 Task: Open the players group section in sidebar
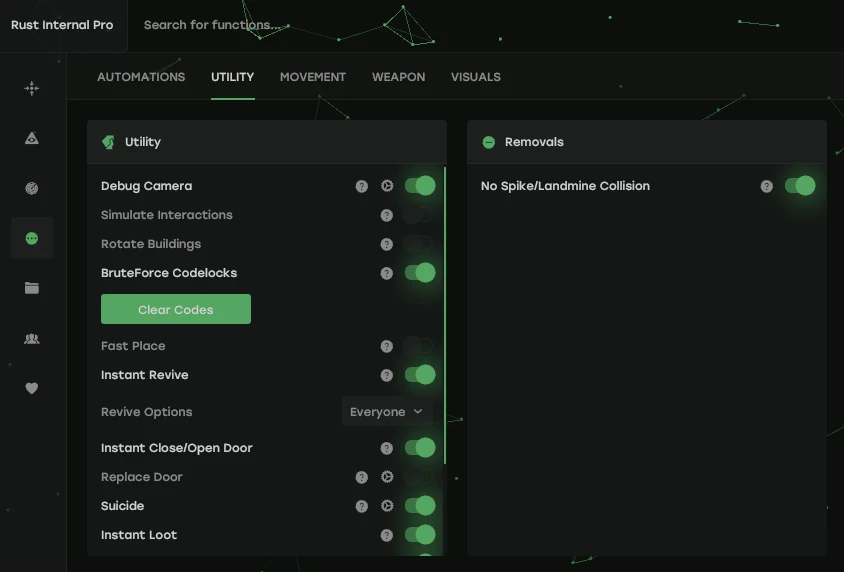[32, 338]
